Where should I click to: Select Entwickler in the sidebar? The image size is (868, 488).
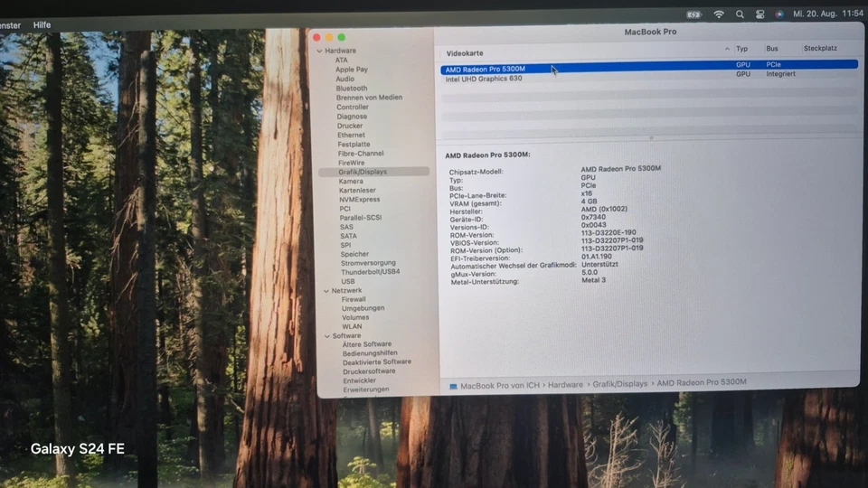point(359,380)
